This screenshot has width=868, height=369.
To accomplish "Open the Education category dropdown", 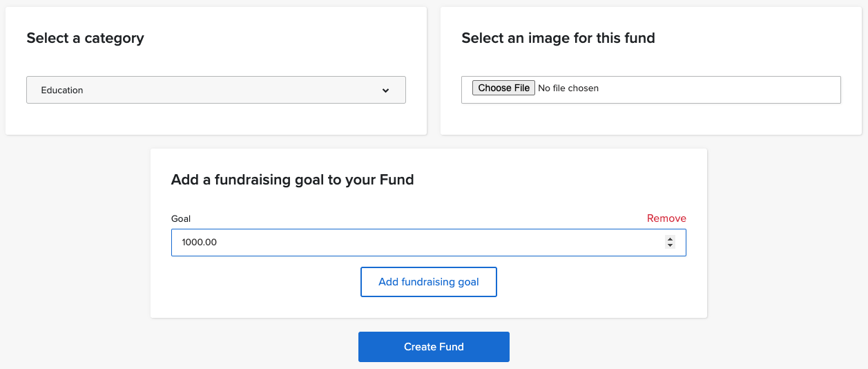I will tap(215, 90).
